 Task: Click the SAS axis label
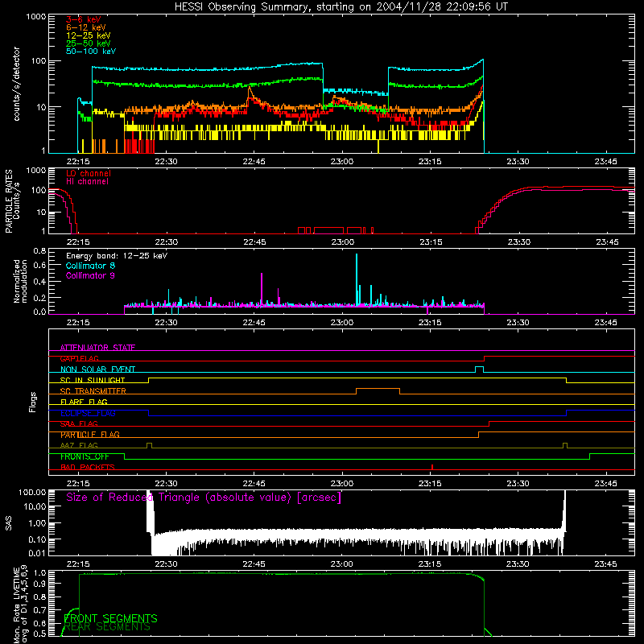coord(9,523)
